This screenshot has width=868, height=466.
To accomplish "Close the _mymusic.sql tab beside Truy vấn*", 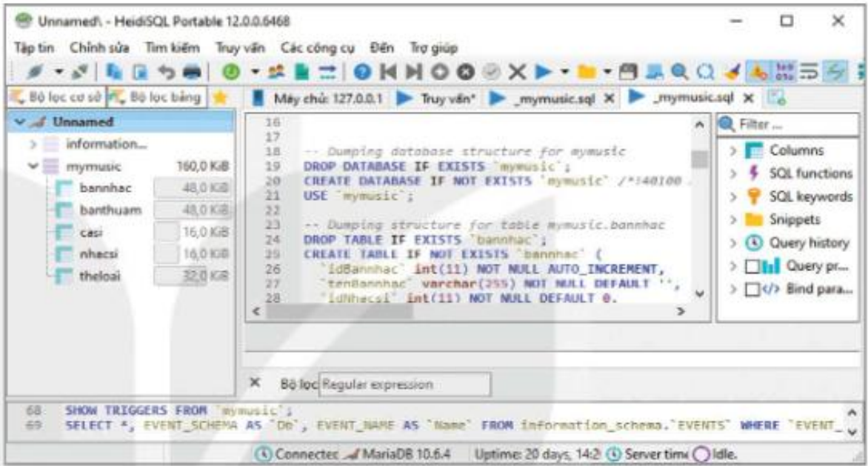I will click(609, 99).
